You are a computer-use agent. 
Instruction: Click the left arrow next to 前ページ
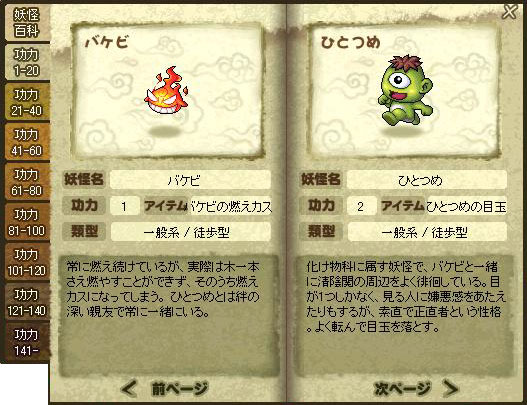click(x=129, y=389)
